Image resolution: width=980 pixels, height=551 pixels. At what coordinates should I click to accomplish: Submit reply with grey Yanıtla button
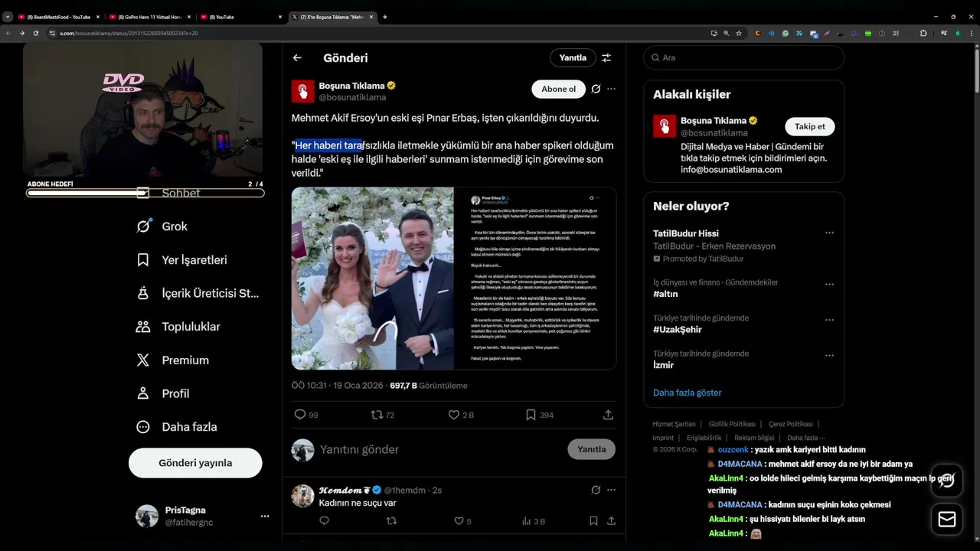click(x=591, y=449)
